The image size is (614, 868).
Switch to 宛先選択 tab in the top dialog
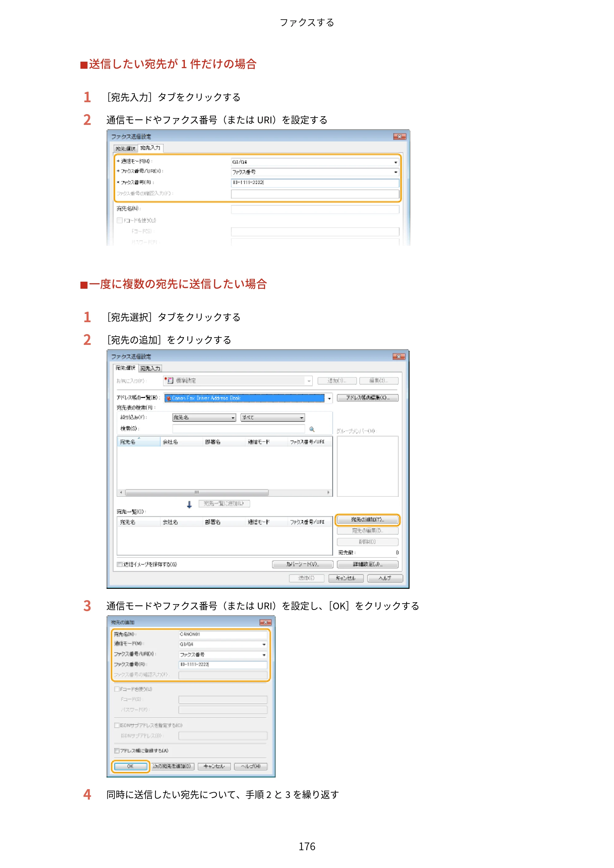[125, 149]
